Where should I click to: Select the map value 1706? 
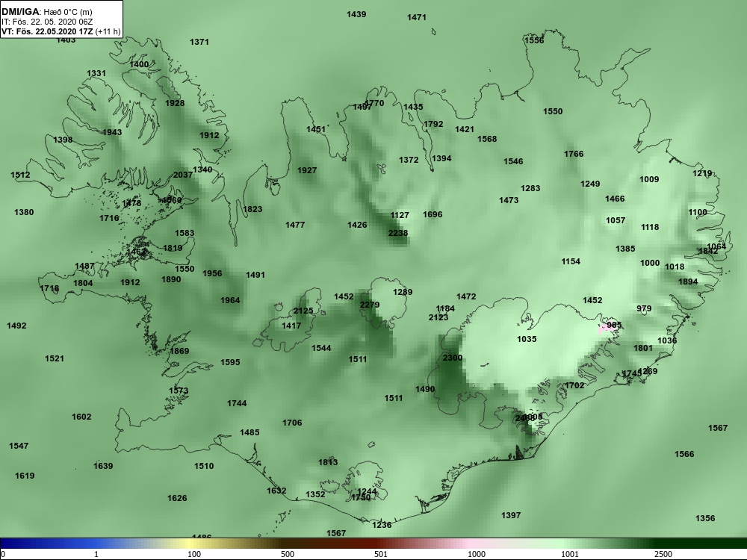pos(292,423)
